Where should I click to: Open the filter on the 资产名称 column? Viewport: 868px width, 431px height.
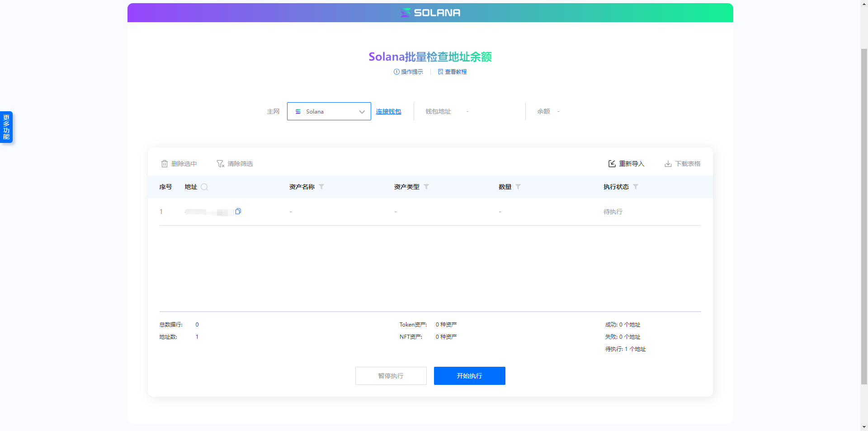click(321, 187)
